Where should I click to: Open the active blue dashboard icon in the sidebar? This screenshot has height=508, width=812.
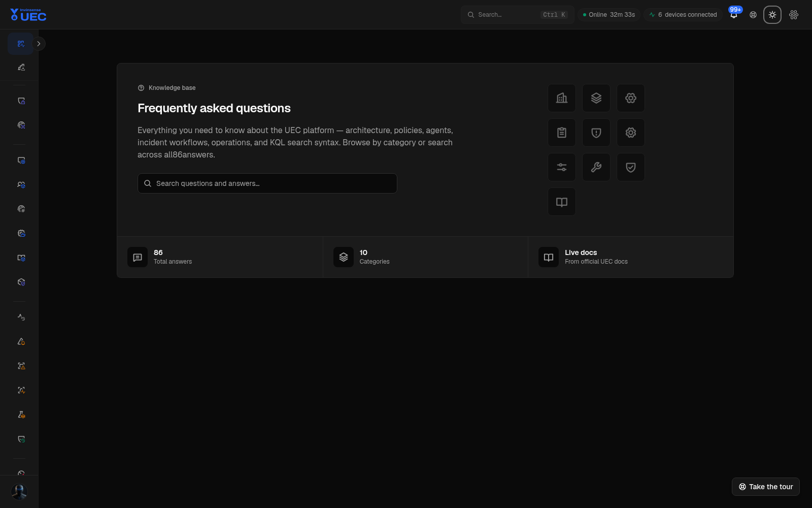pyautogui.click(x=21, y=44)
